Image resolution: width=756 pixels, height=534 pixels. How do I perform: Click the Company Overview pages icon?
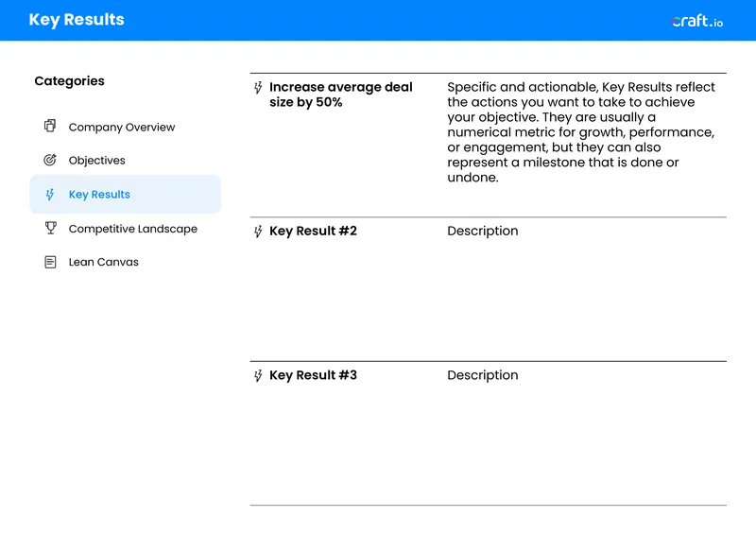click(50, 126)
